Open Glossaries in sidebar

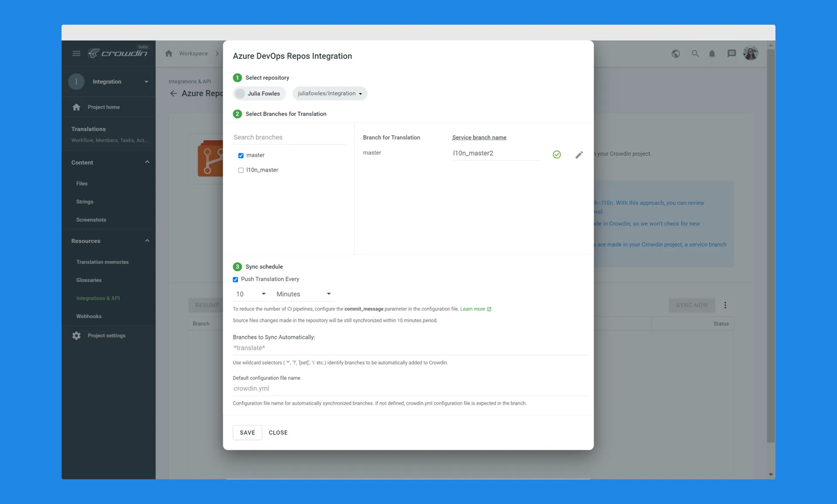click(x=89, y=280)
